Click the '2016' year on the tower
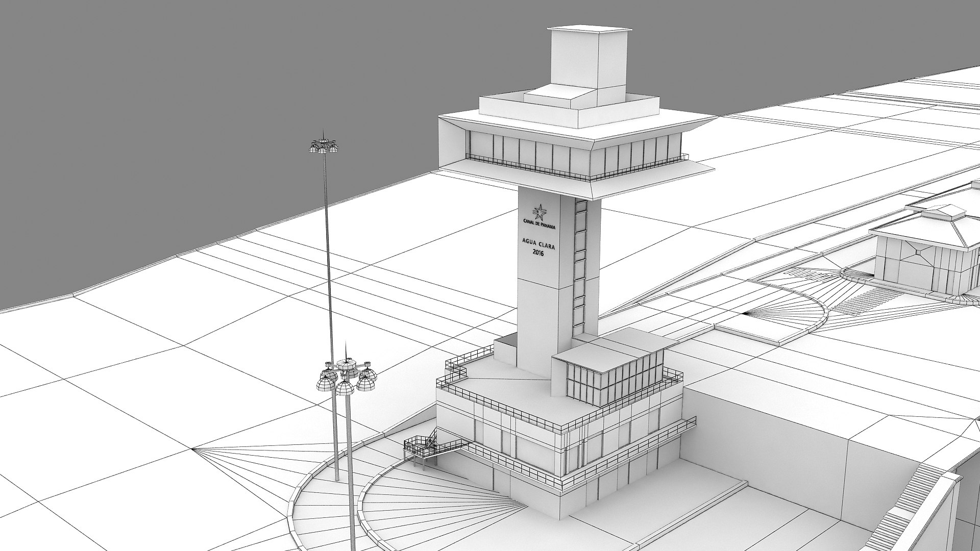 click(538, 253)
